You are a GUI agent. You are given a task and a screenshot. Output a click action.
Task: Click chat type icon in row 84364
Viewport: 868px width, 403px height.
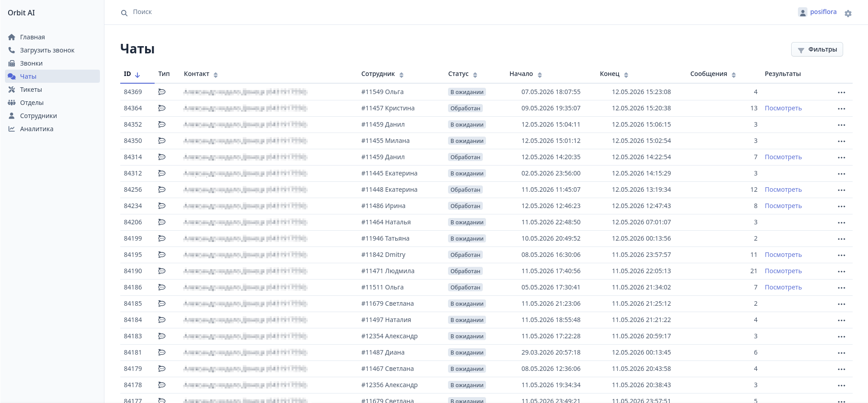pos(162,108)
